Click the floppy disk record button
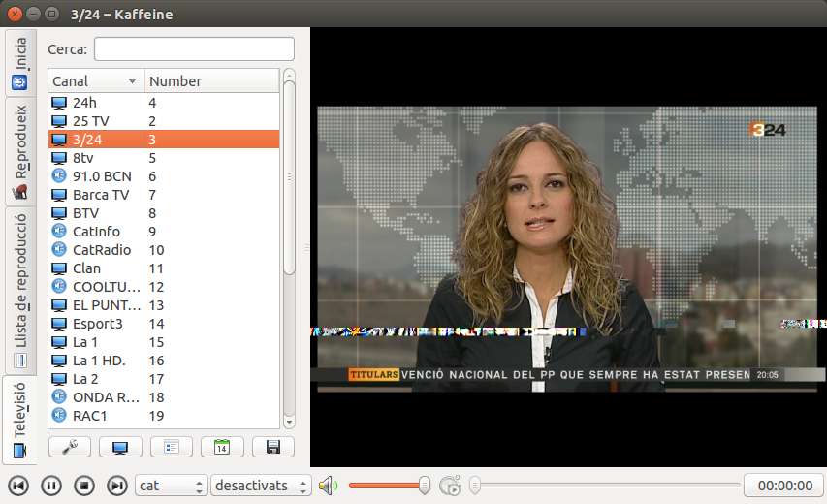827x504 pixels. 272,447
